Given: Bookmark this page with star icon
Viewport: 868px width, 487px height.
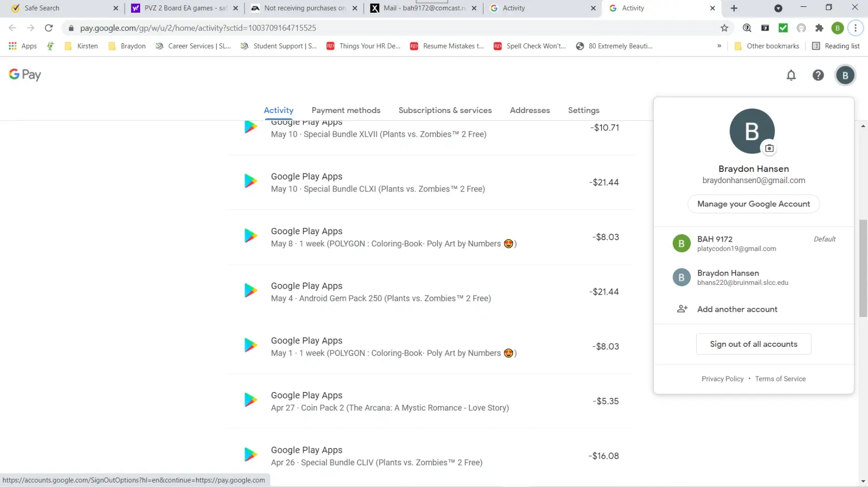Looking at the screenshot, I should (724, 28).
